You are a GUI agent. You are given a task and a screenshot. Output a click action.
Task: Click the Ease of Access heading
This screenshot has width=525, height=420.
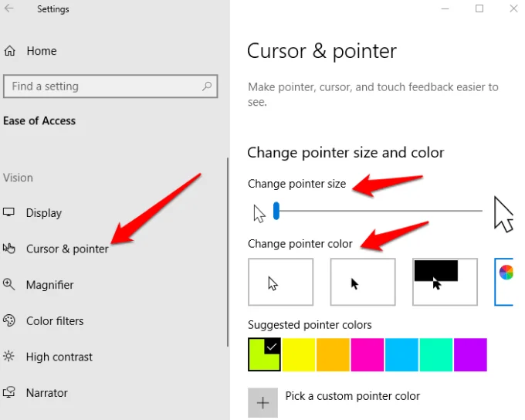39,120
